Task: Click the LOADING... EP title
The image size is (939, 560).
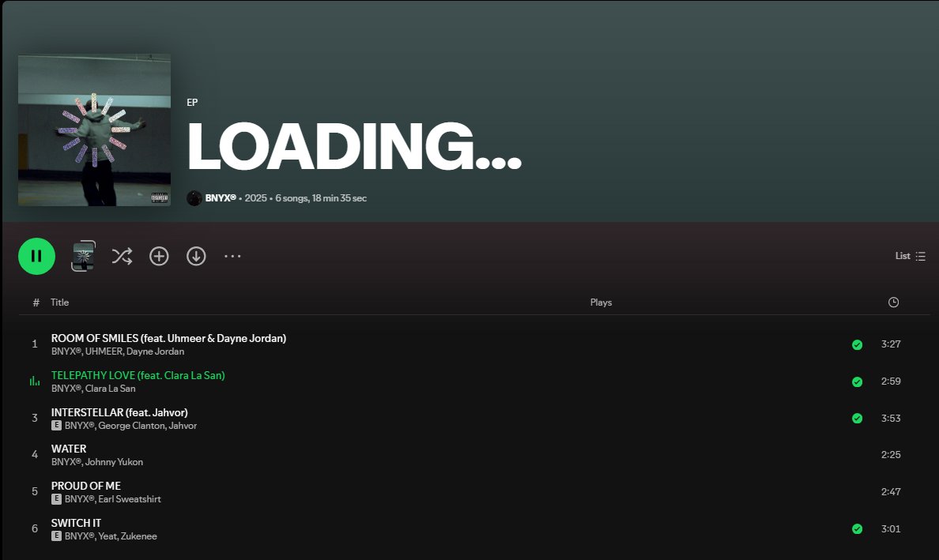Action: 354,147
